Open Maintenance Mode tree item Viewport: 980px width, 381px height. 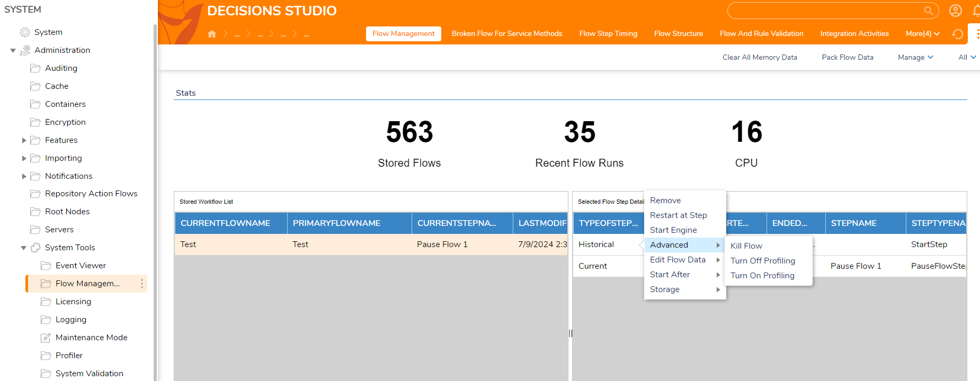pos(92,338)
